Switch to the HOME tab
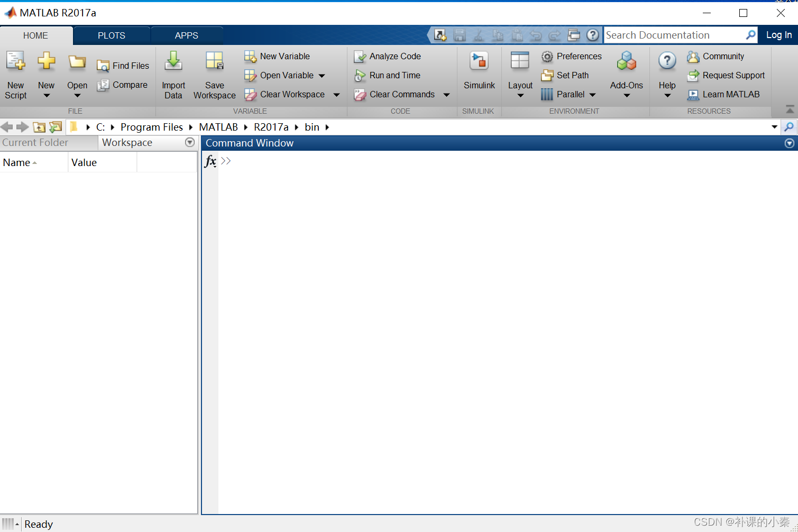 pos(36,35)
